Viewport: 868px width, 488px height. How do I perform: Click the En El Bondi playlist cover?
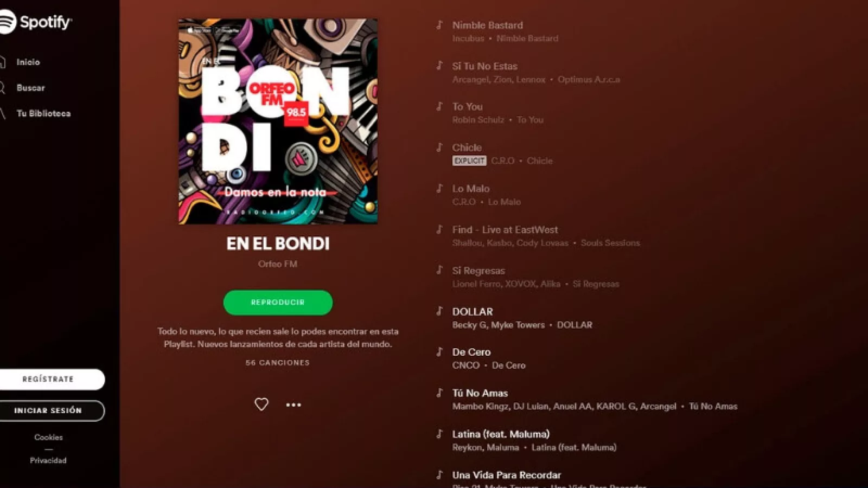[278, 121]
